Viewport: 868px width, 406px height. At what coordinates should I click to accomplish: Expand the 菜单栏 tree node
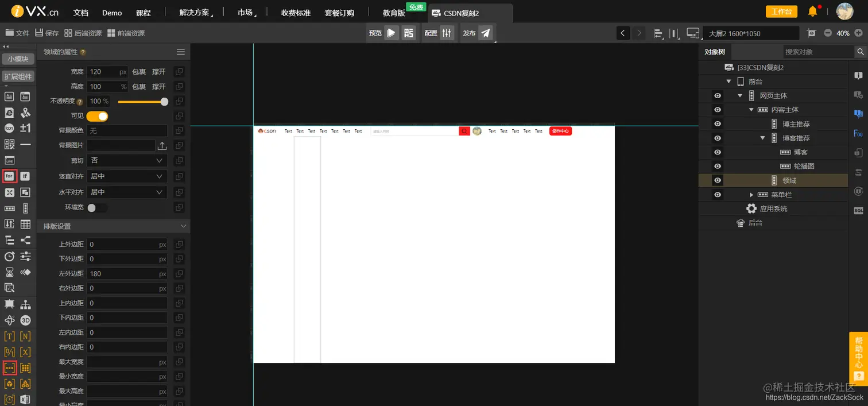tap(751, 195)
